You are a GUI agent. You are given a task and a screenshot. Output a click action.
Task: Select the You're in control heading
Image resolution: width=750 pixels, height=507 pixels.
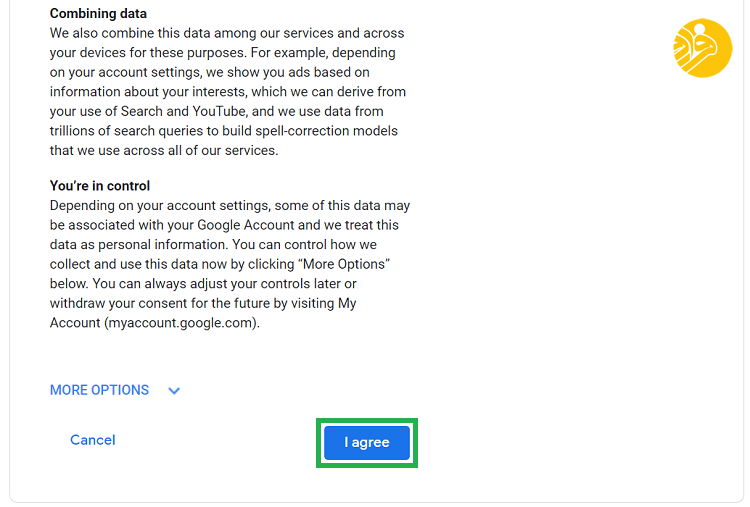click(99, 186)
